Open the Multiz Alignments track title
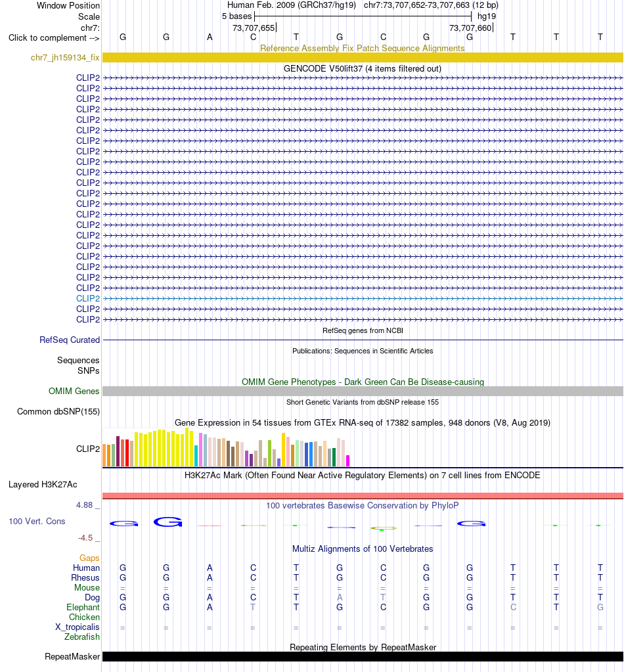 coord(363,549)
